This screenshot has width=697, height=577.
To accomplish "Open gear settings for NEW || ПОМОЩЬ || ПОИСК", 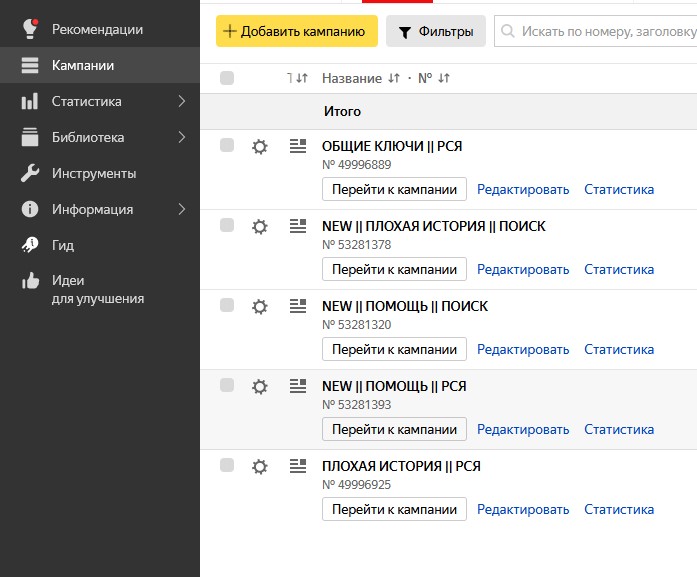I will [x=260, y=307].
